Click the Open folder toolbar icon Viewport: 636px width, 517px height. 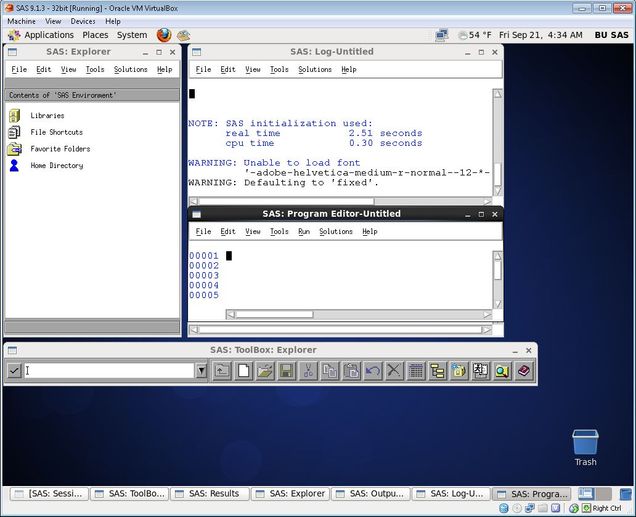(265, 371)
